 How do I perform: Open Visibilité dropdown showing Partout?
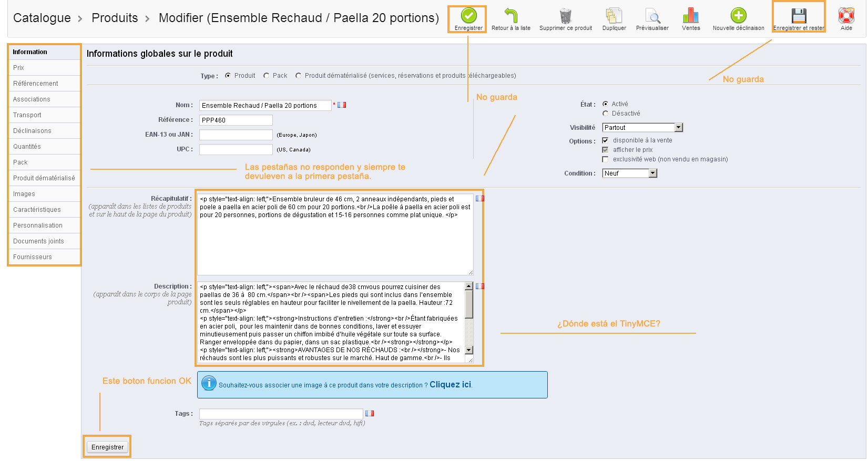point(642,127)
